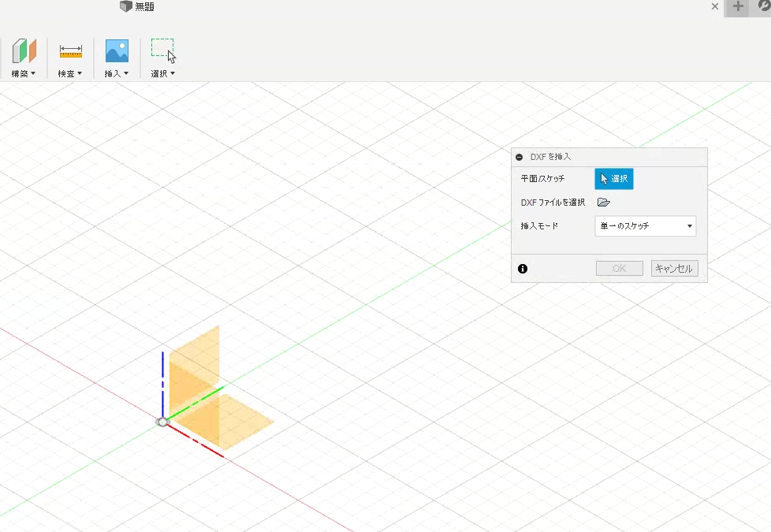
Task: Click the DXF を挿入 dialog title
Action: (550, 157)
